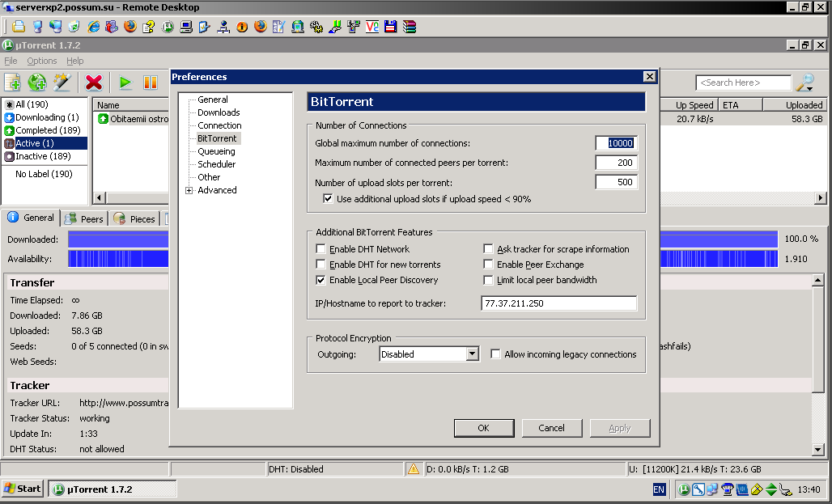Open the search engine dropdown arrow
The height and width of the screenshot is (504, 832).
pyautogui.click(x=809, y=90)
